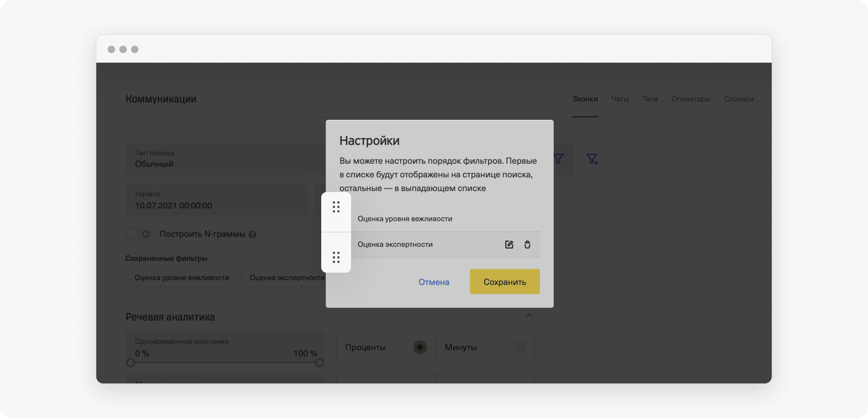868x418 pixels.
Task: Click the apply filter funnel icon
Action: pyautogui.click(x=558, y=159)
